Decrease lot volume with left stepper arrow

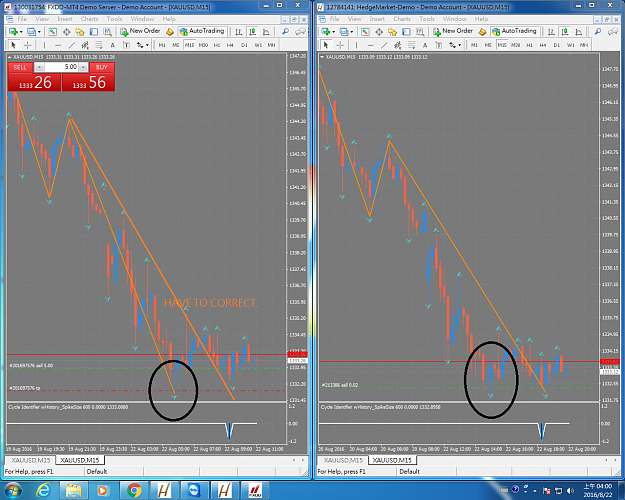(39, 67)
